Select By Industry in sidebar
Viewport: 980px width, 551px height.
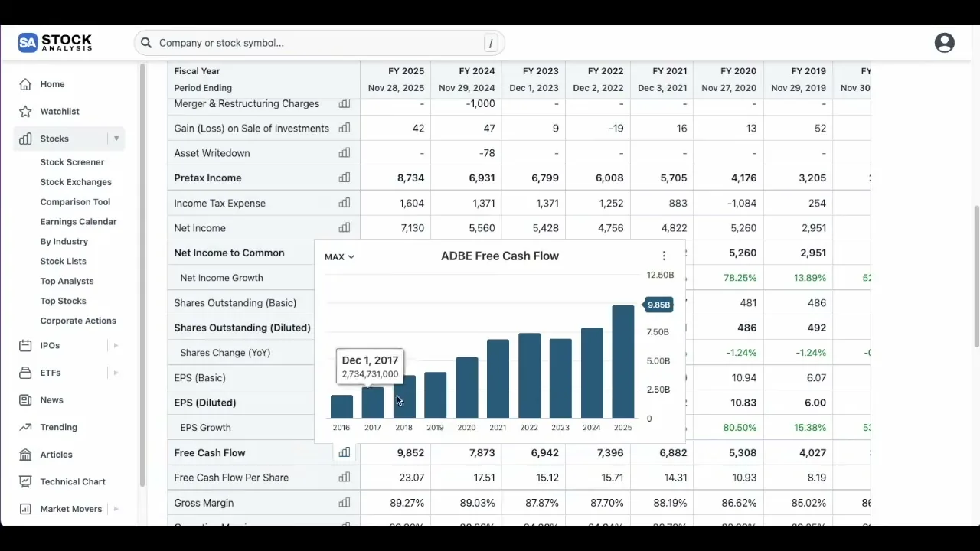[x=64, y=242]
